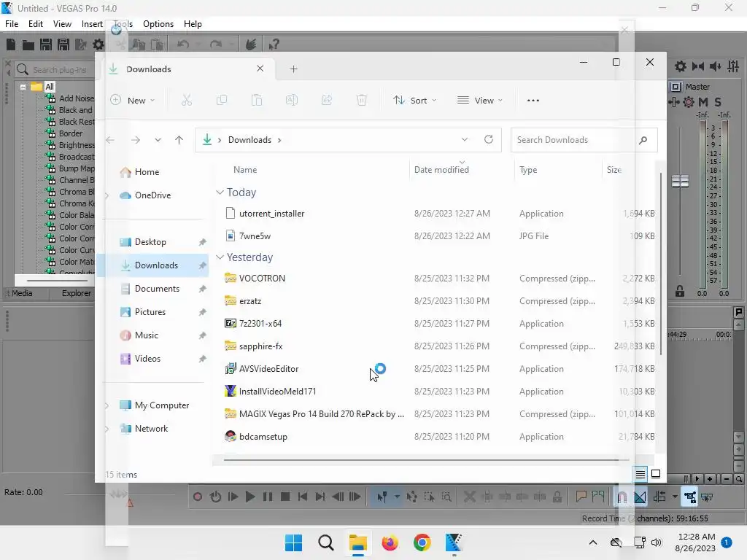
Task: Click the Delete trash icon in File Explorer
Action: (362, 101)
